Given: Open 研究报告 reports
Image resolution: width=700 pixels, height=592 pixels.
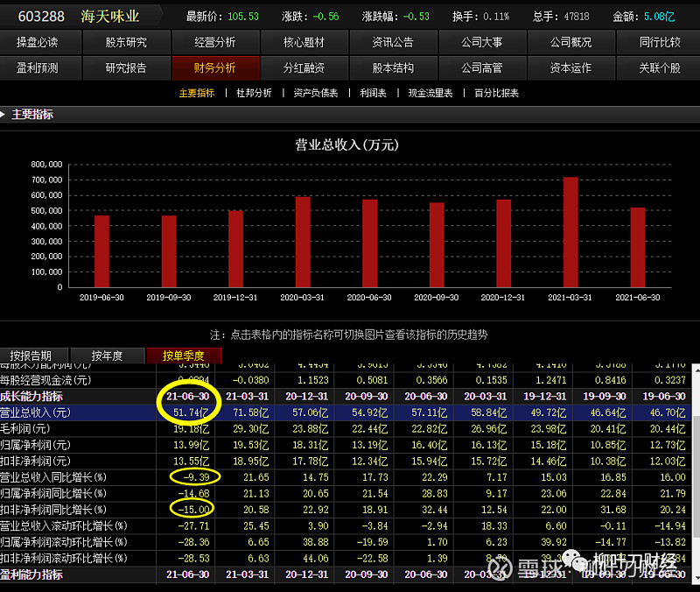Looking at the screenshot, I should tap(128, 67).
